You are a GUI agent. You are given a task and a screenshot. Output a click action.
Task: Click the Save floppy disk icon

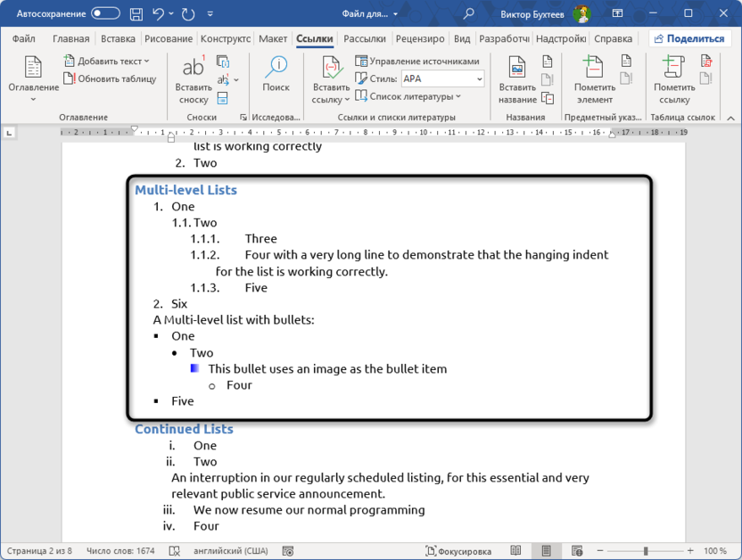[136, 13]
